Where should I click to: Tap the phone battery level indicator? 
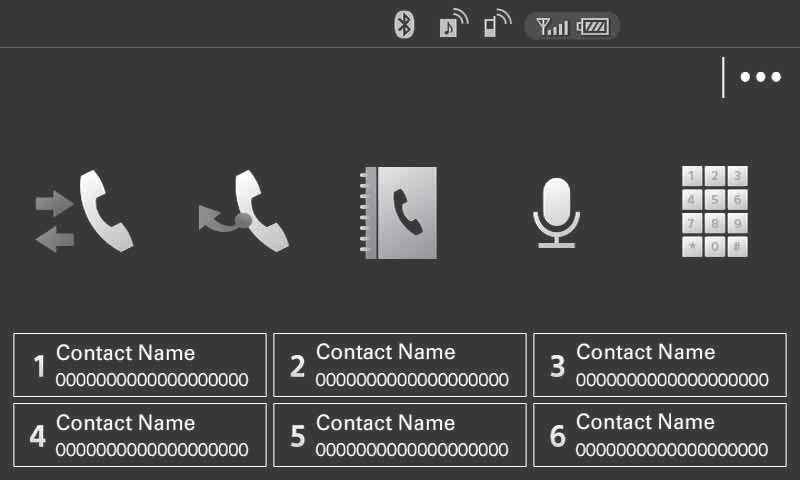(x=593, y=26)
